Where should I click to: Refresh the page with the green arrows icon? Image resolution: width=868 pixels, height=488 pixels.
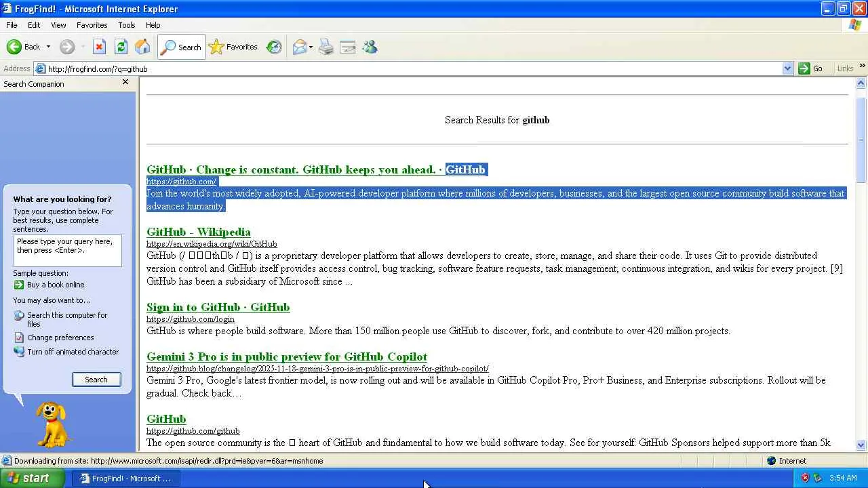click(121, 47)
